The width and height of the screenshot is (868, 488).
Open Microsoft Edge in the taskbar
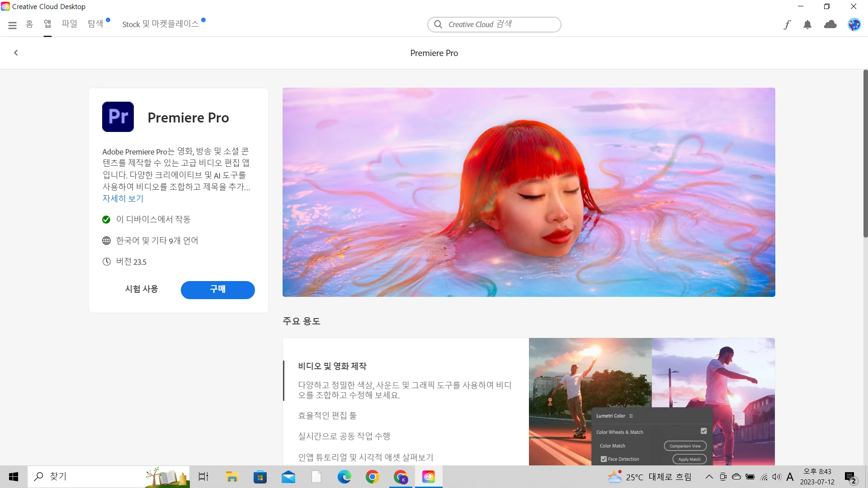click(x=344, y=477)
